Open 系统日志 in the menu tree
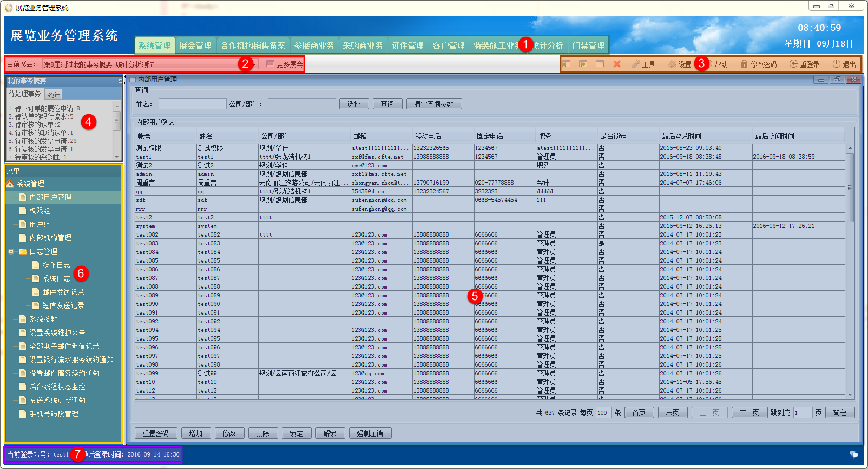 [56, 278]
